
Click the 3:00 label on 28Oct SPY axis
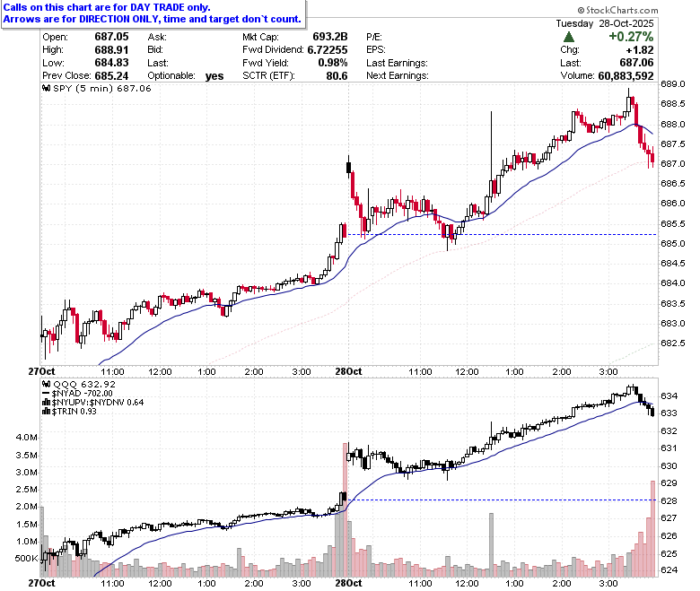[608, 371]
